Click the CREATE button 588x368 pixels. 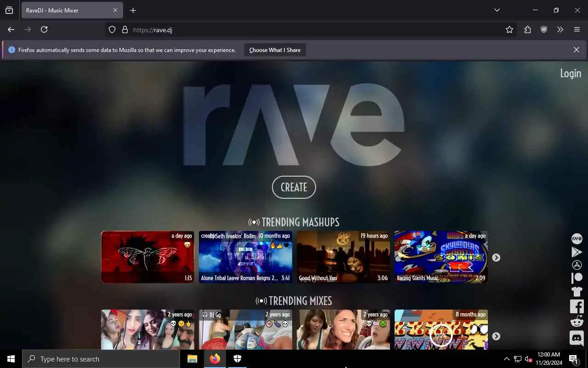pos(294,187)
